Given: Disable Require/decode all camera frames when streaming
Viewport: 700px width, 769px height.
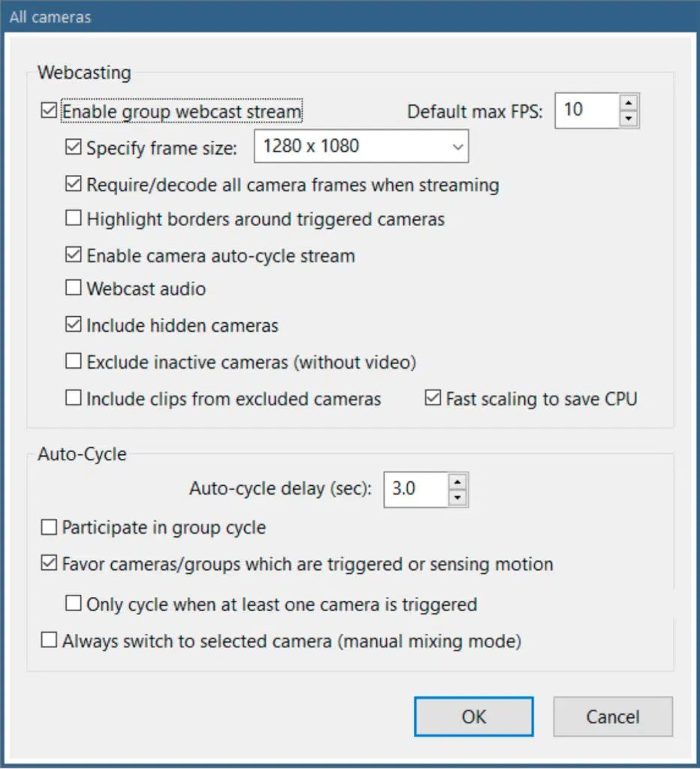Looking at the screenshot, I should [x=74, y=183].
